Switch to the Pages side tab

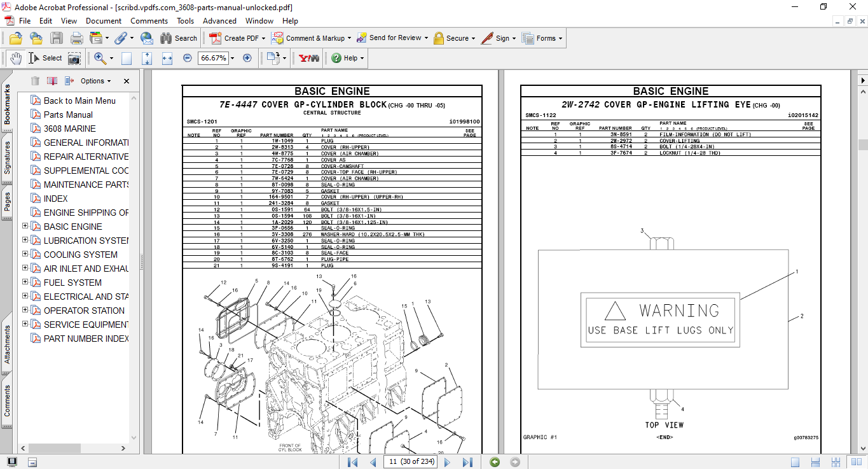coord(8,202)
